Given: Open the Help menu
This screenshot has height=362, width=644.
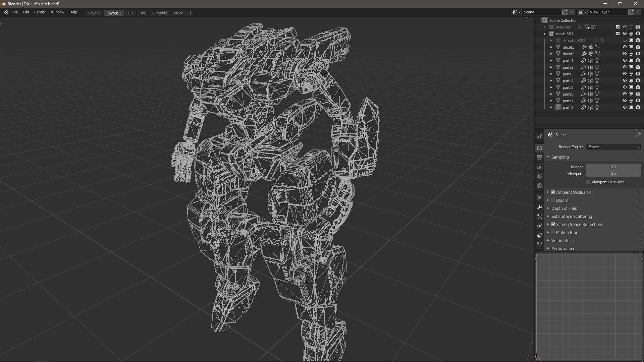Looking at the screenshot, I should (73, 12).
